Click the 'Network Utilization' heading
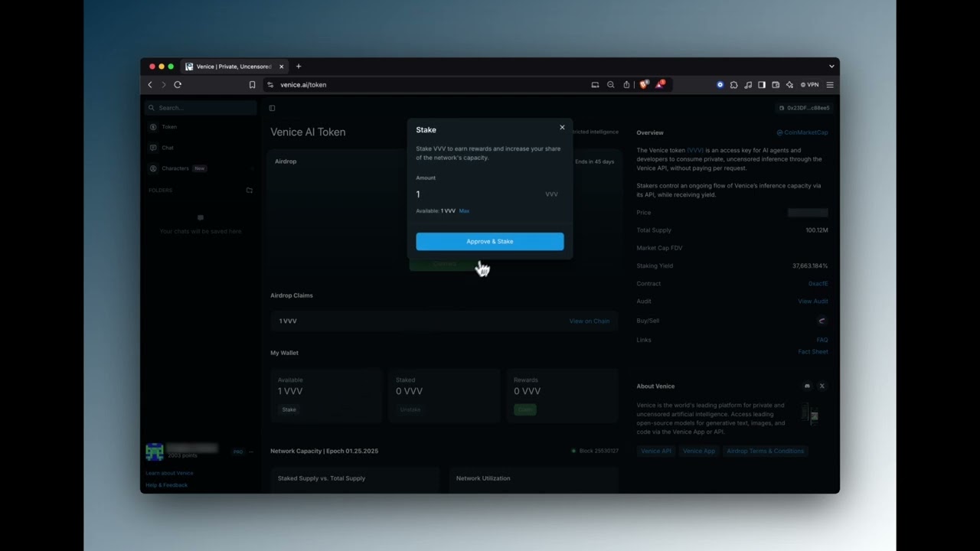This screenshot has height=551, width=980. point(483,478)
